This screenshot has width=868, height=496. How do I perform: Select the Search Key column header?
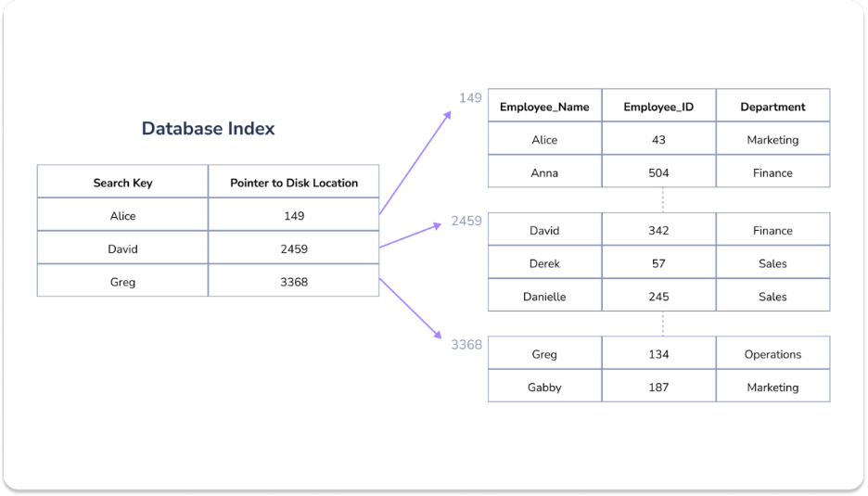(122, 183)
